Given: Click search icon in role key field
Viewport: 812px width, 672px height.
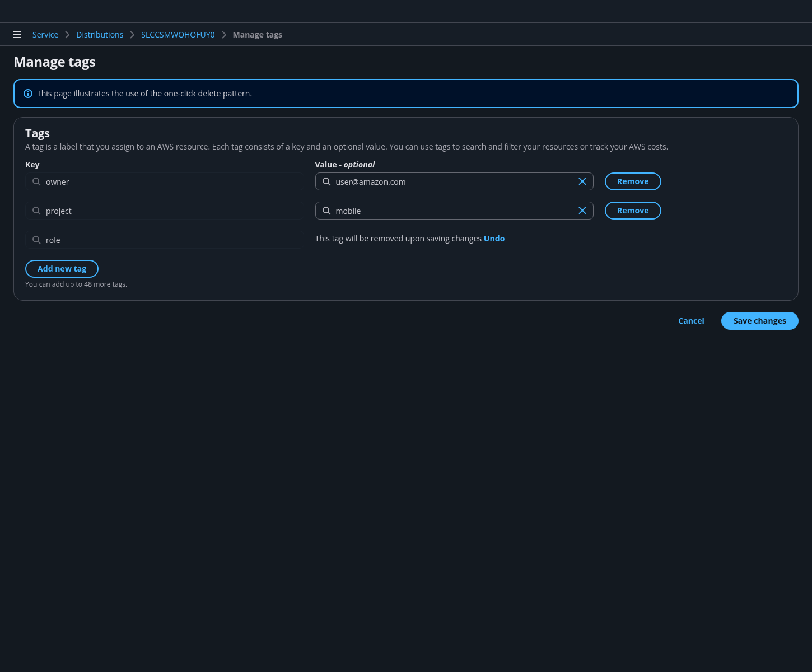Looking at the screenshot, I should coord(36,240).
